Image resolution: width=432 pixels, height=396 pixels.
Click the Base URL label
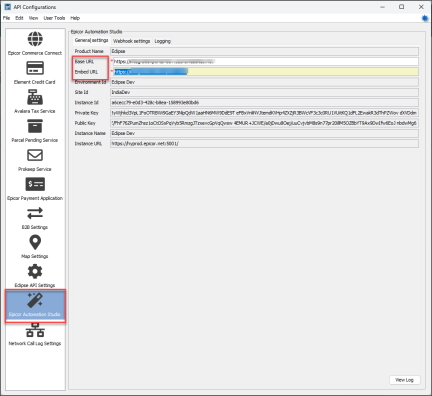[x=84, y=62]
